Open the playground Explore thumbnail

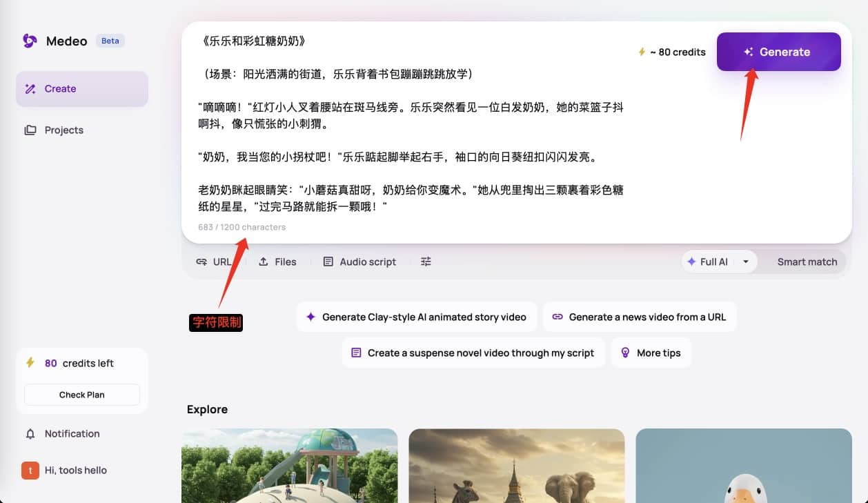290,466
